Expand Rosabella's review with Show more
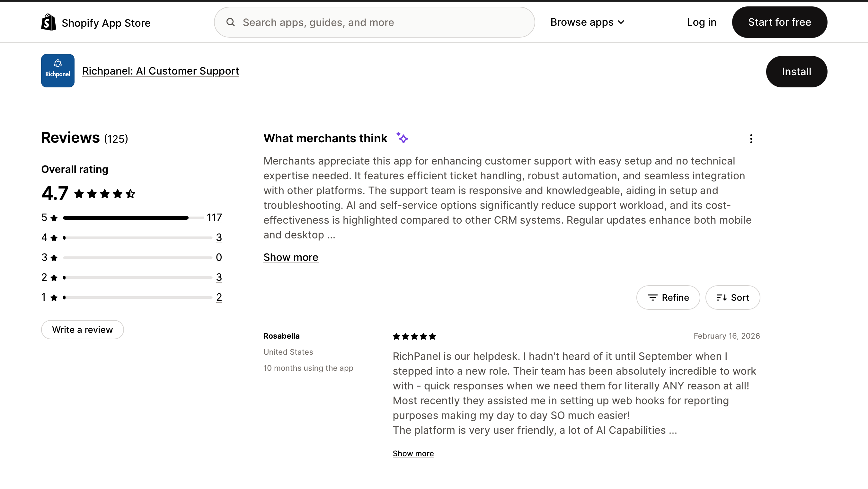The width and height of the screenshot is (868, 489). tap(413, 454)
